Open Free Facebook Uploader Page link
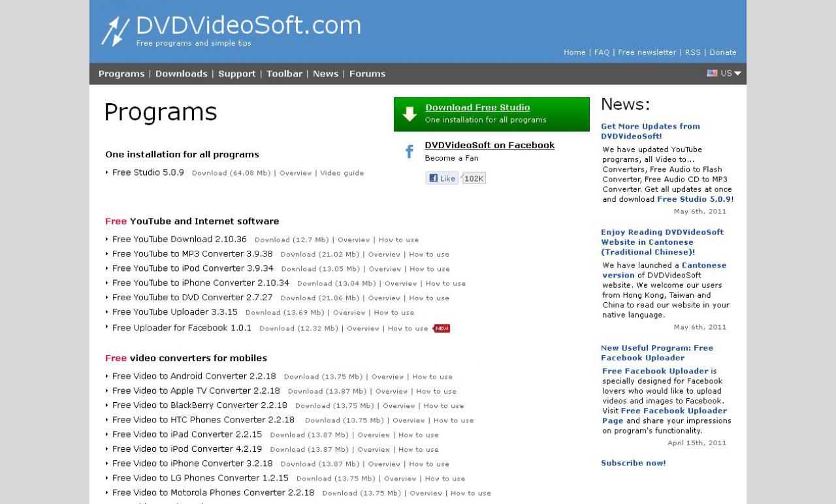Image resolution: width=836 pixels, height=504 pixels. (x=664, y=416)
